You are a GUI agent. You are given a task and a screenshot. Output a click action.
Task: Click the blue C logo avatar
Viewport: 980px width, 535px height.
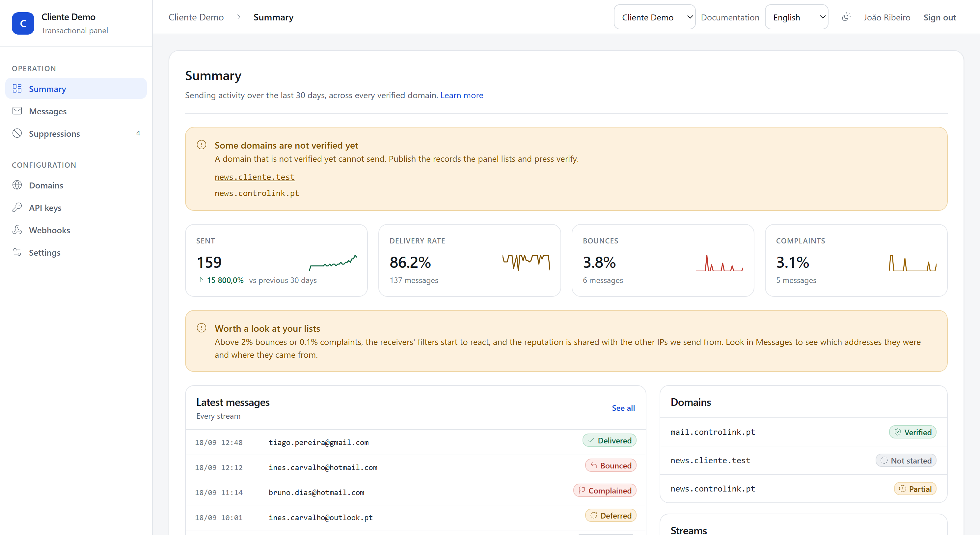click(x=23, y=23)
